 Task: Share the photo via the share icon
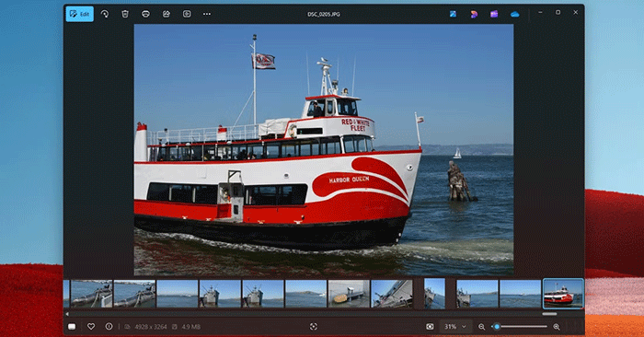(x=166, y=14)
